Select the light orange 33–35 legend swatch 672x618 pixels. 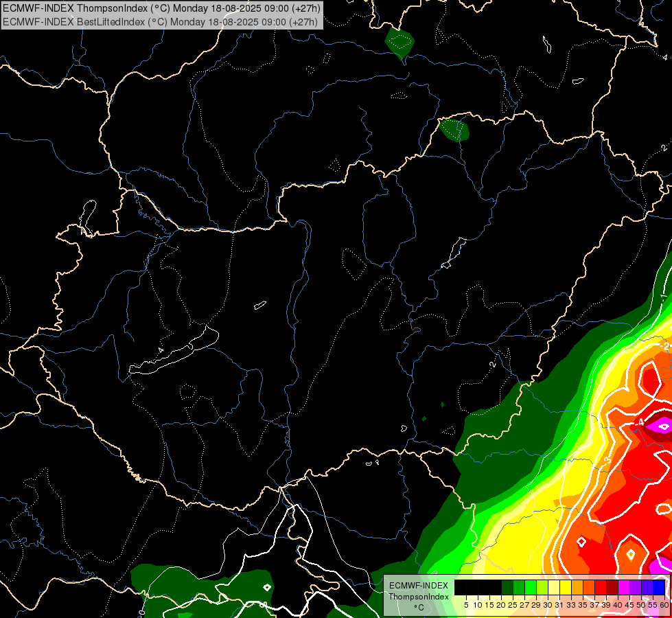[577, 588]
